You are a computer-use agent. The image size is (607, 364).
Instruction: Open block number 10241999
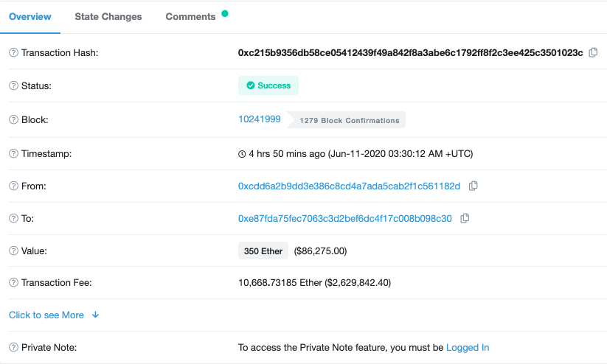(260, 119)
